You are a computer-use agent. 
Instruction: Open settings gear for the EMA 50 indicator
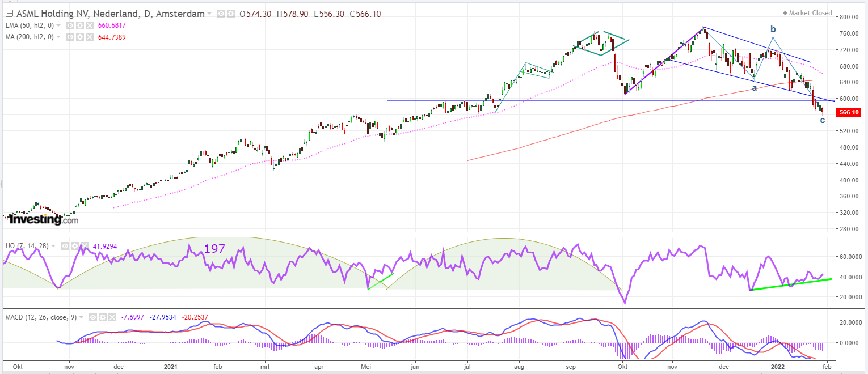tap(80, 25)
